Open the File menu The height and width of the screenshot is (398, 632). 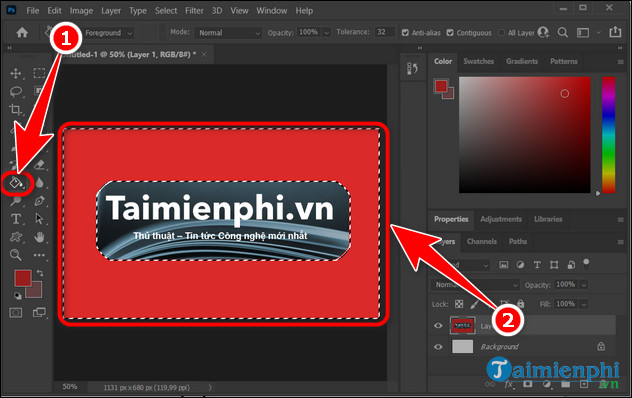33,10
